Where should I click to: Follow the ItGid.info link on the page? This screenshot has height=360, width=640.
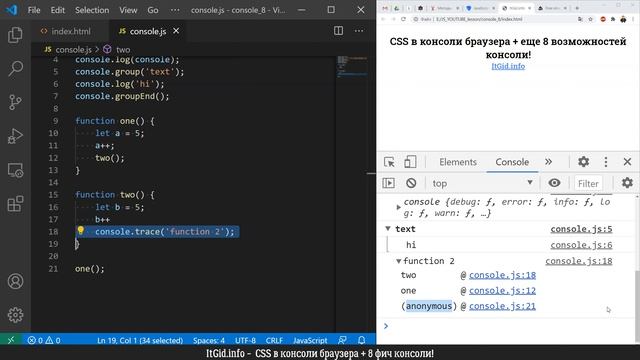(x=508, y=66)
